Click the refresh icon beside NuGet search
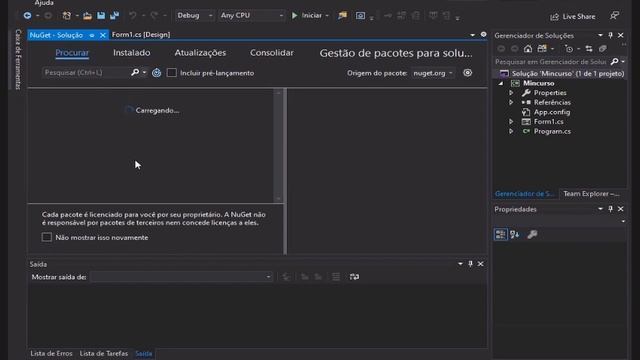Image resolution: width=640 pixels, height=360 pixels. (x=156, y=73)
